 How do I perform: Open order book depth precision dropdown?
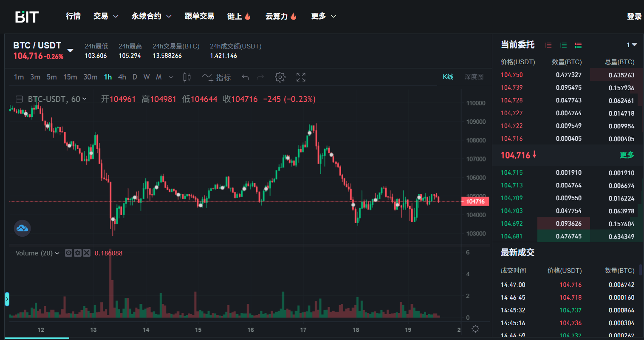point(632,45)
